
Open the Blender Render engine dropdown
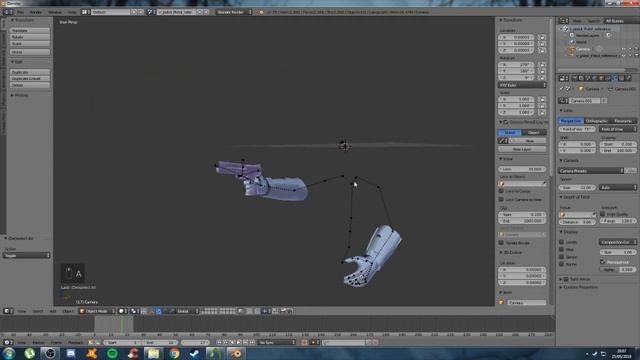pos(234,12)
